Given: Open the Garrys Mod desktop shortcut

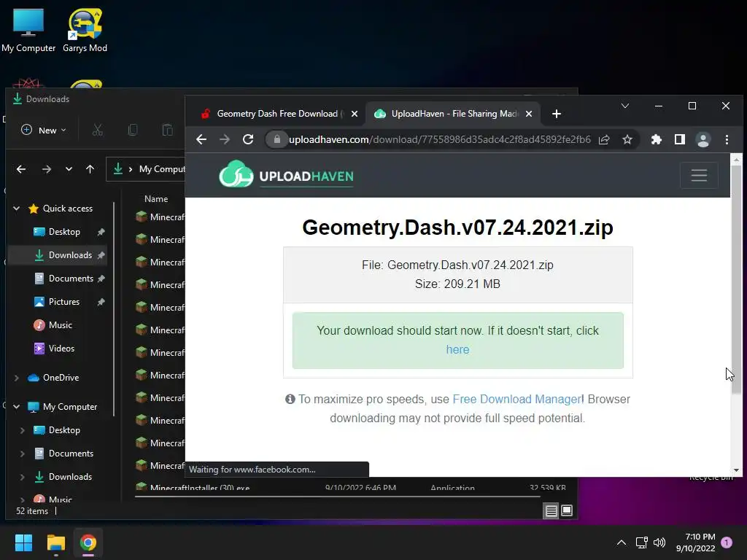Looking at the screenshot, I should (85, 30).
